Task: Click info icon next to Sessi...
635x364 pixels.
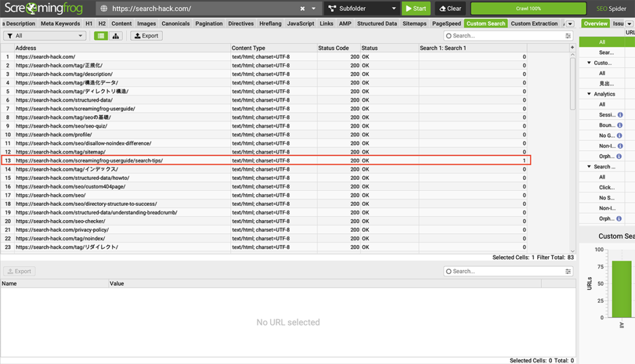Action: [620, 115]
